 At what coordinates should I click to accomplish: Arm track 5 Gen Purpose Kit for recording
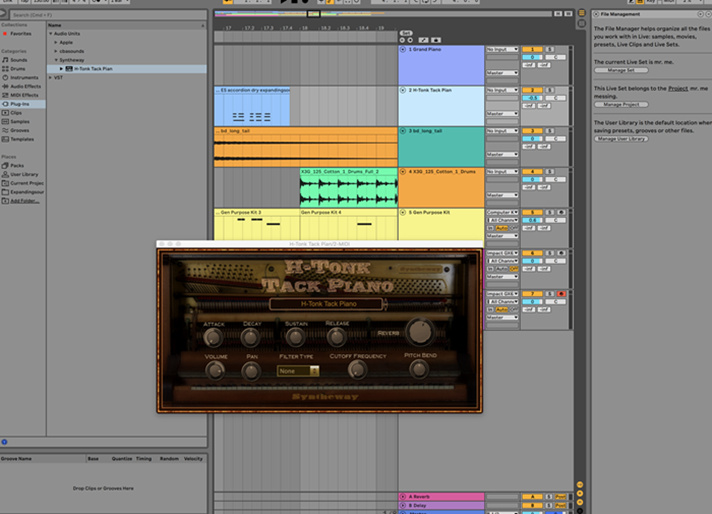[x=561, y=212]
